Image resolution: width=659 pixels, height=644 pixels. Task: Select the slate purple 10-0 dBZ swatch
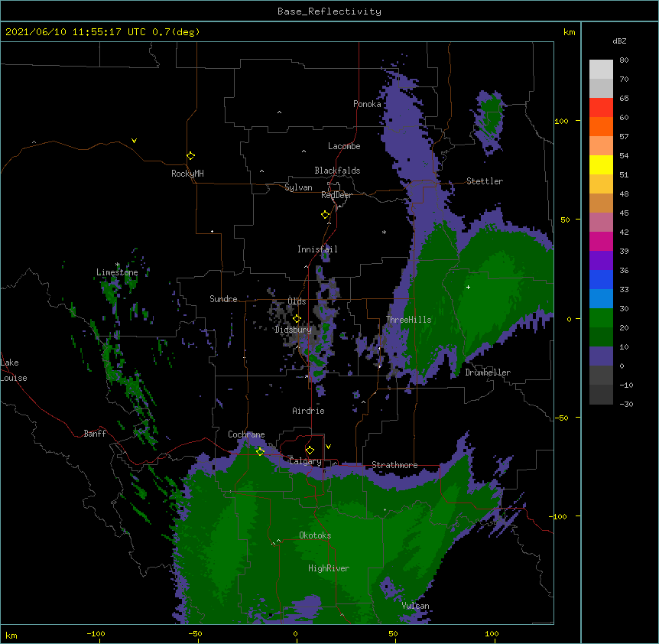601,356
